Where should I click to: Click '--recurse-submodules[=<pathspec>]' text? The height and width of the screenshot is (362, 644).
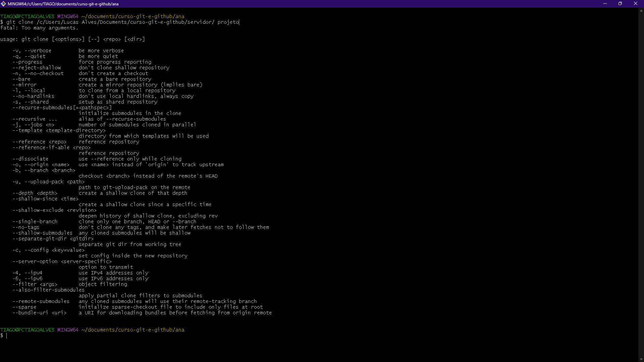click(62, 108)
